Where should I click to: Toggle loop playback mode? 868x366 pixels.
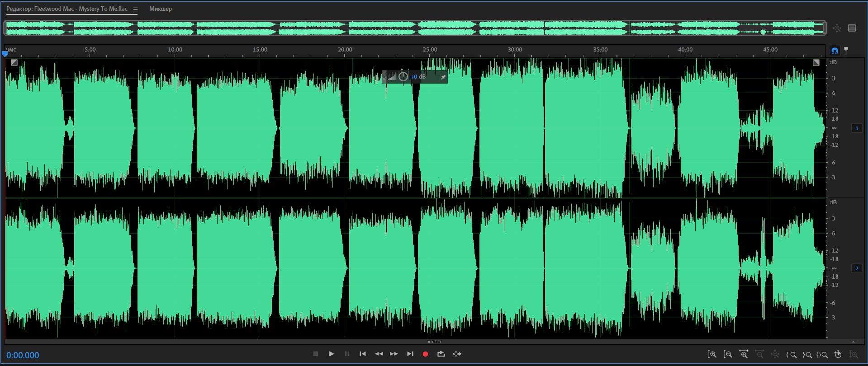point(441,354)
